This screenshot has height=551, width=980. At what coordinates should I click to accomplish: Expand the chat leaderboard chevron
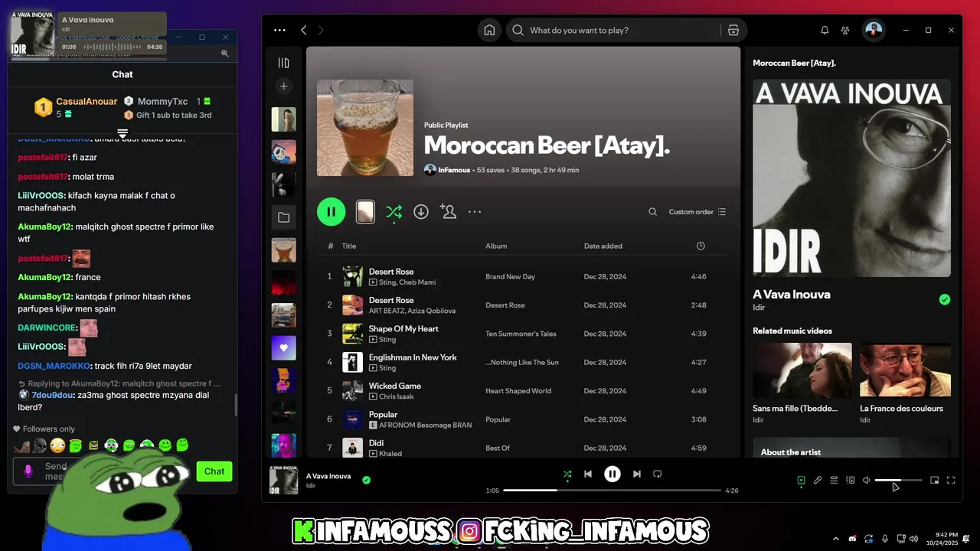pos(122,132)
